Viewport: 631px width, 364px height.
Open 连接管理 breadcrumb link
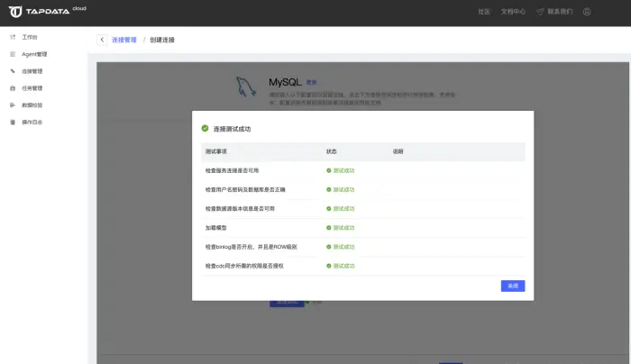pos(124,41)
